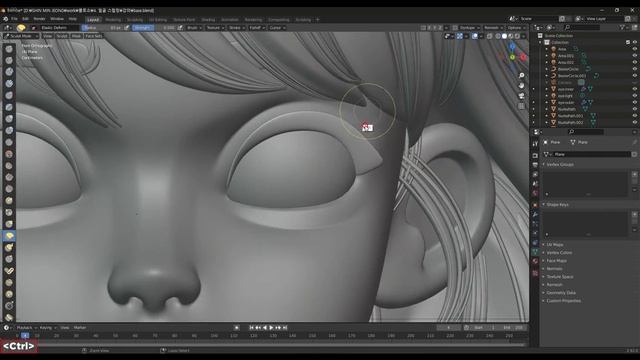Collapse the Shape Keys panel
The image size is (640, 360).
[558, 204]
